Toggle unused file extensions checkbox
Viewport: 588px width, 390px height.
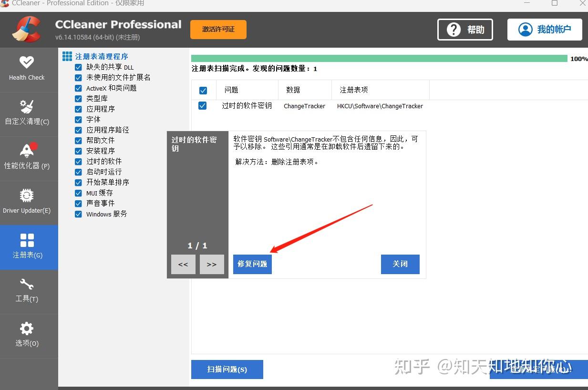[x=78, y=78]
